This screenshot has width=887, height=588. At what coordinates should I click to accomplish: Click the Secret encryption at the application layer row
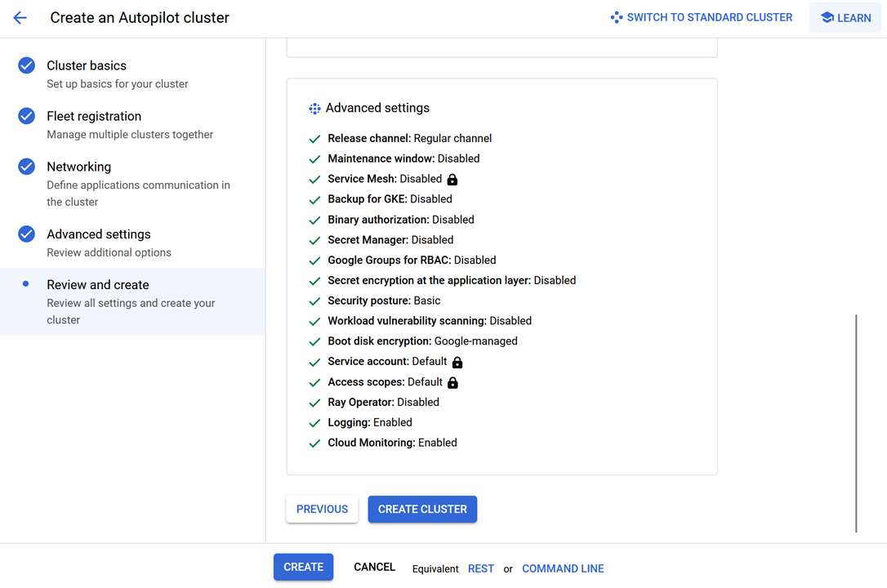[452, 280]
